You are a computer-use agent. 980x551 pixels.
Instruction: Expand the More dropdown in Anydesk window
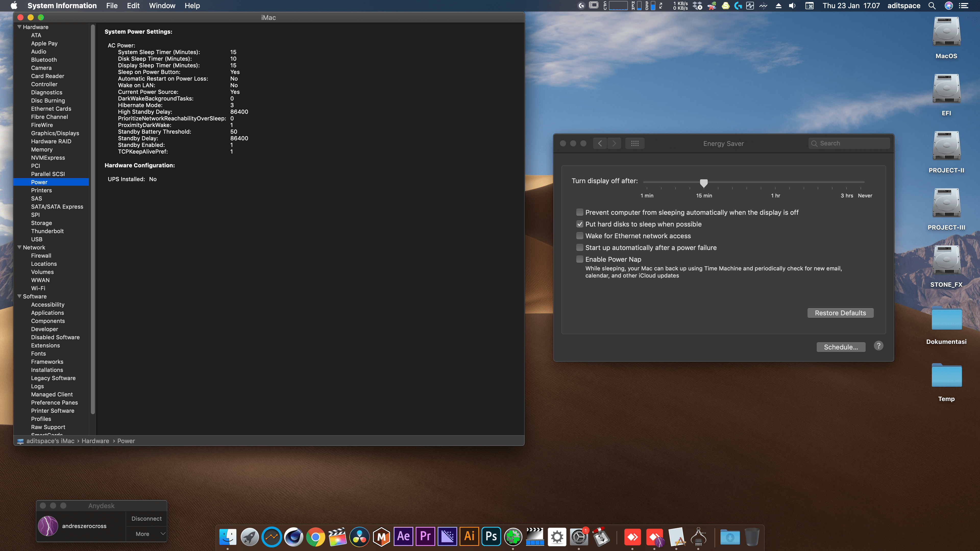[146, 534]
